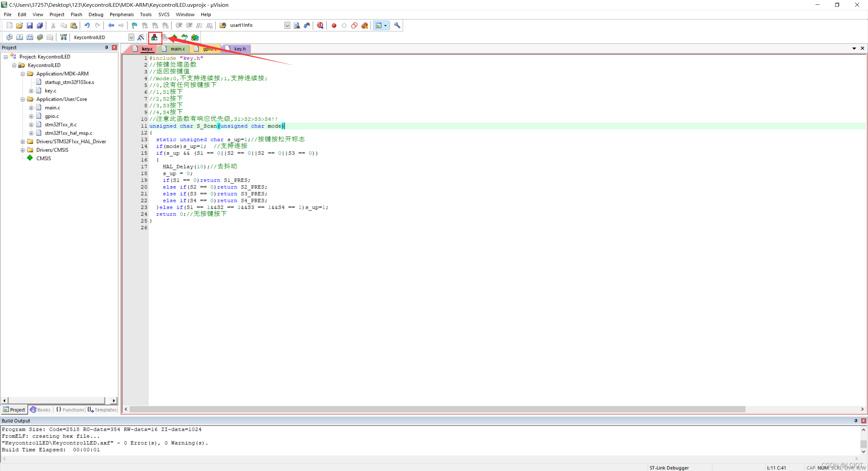Screen dimensions: 868x471
Task: Pin the Project panel
Action: (106, 47)
